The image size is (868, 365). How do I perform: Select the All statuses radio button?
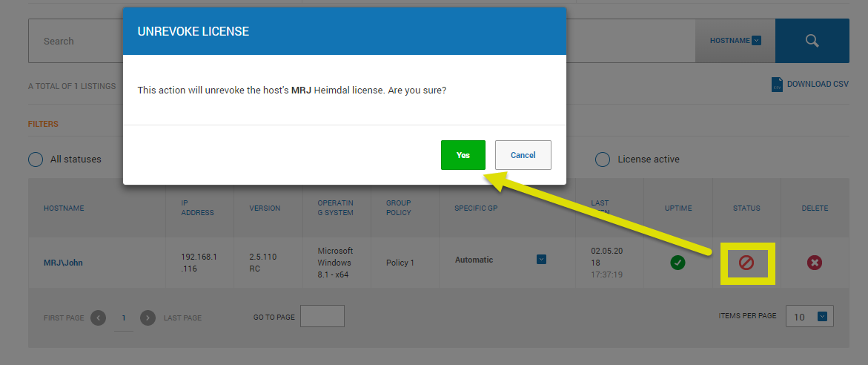point(36,160)
